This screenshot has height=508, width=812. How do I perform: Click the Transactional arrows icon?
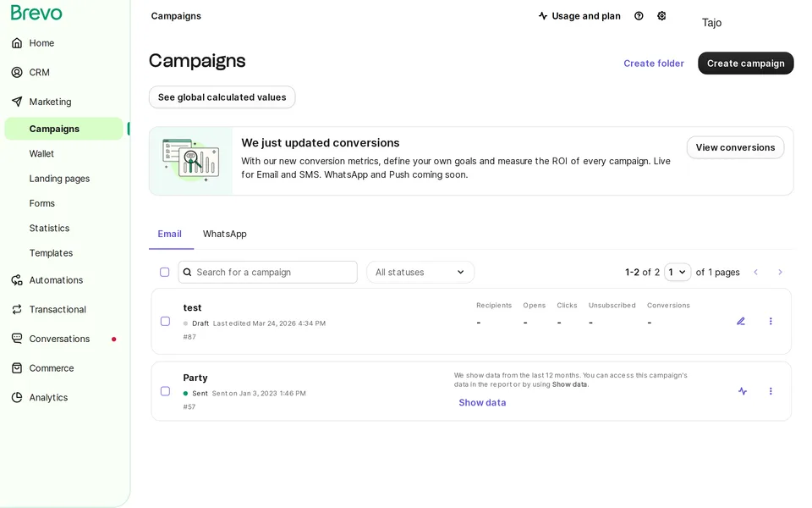[x=17, y=310]
